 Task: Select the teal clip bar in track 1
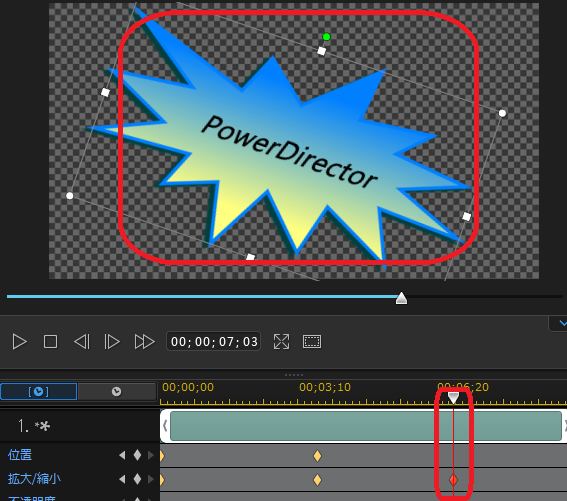click(366, 426)
